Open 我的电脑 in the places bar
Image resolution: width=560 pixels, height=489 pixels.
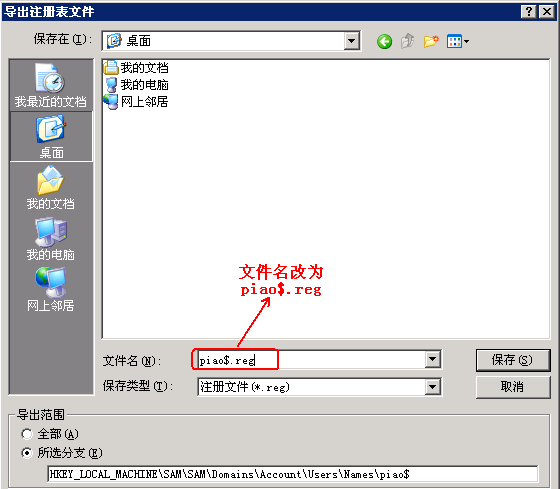pyautogui.click(x=51, y=239)
